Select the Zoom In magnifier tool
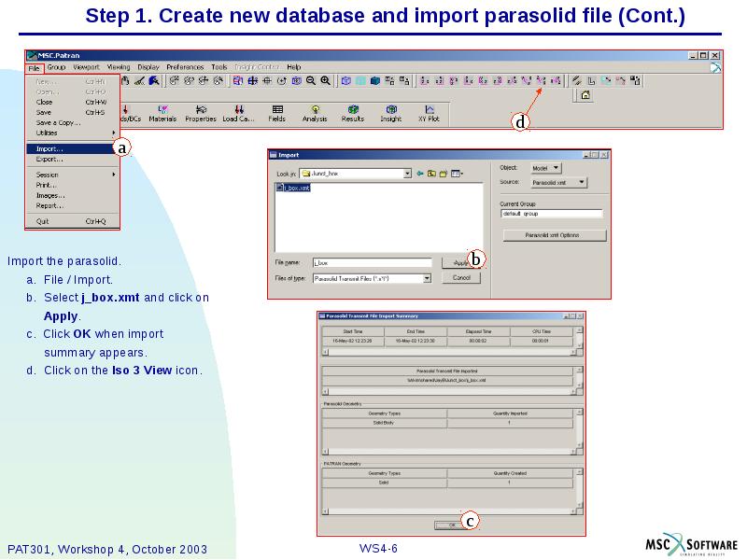747x560 pixels. click(x=324, y=82)
